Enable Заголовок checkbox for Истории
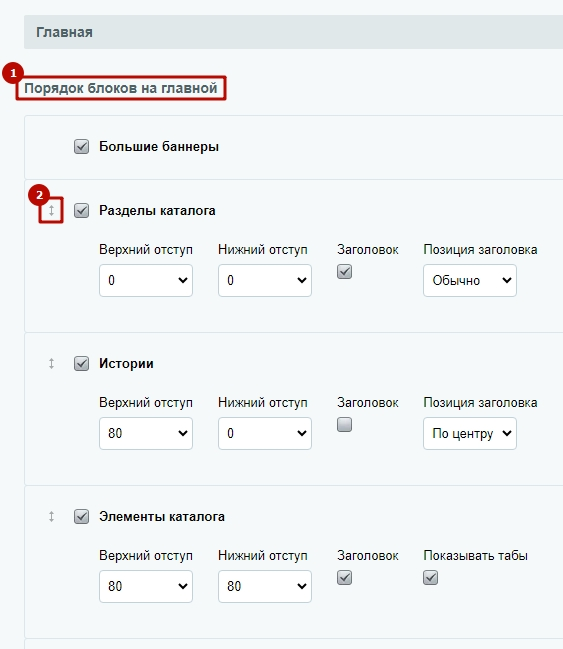563x649 pixels. 344,425
